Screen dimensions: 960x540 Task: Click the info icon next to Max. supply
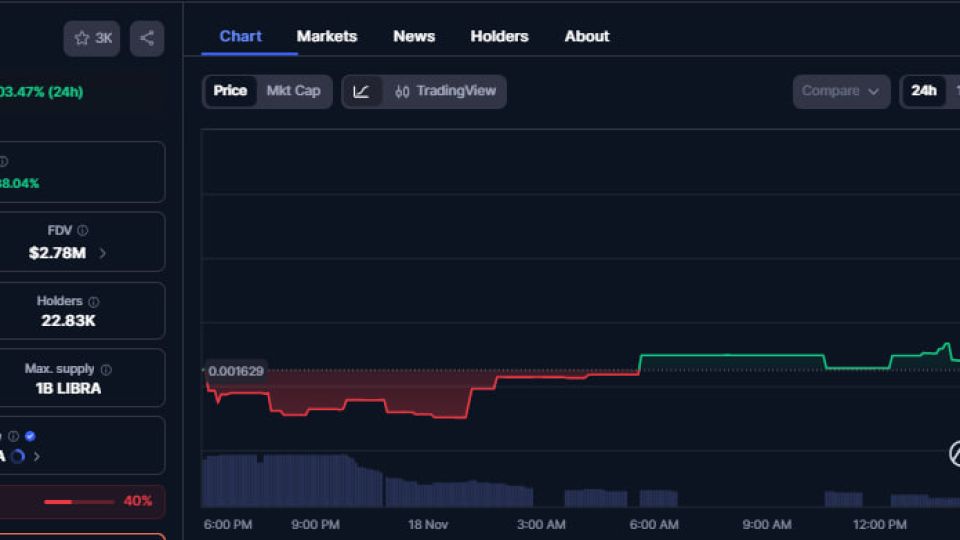[x=106, y=370]
